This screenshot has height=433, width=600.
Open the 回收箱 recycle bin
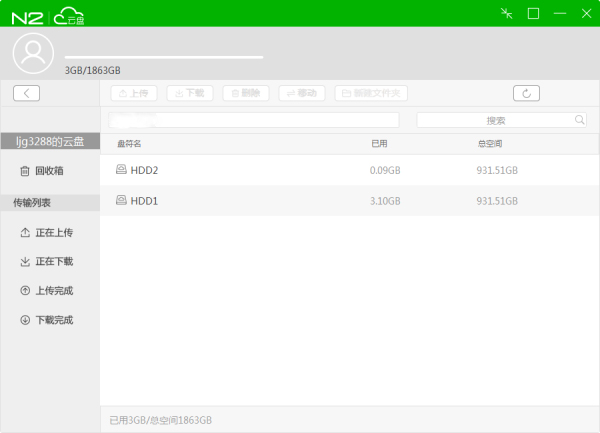click(x=42, y=171)
